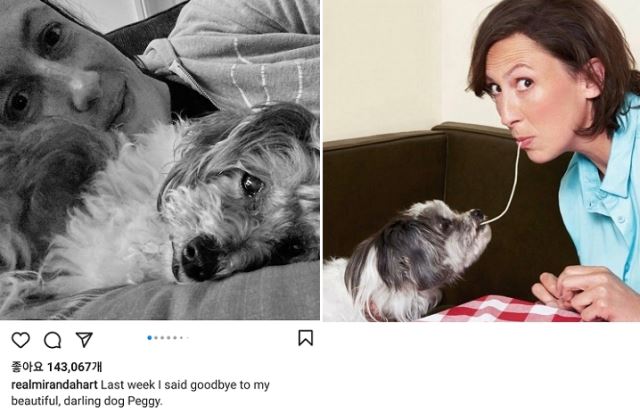Tap the black-and-white selfie photo

(160, 160)
